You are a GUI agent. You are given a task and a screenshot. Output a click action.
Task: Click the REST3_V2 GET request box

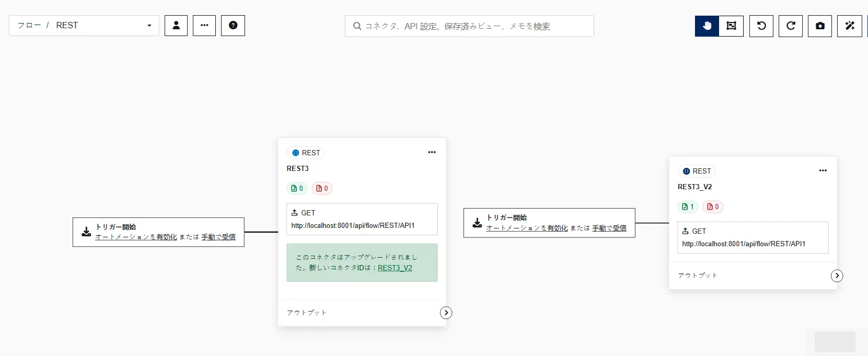coord(753,237)
